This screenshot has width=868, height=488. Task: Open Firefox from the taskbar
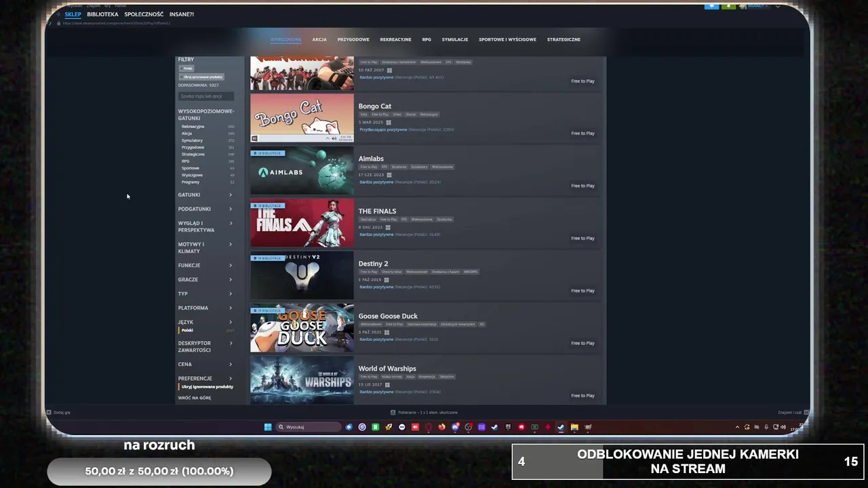[x=441, y=427]
